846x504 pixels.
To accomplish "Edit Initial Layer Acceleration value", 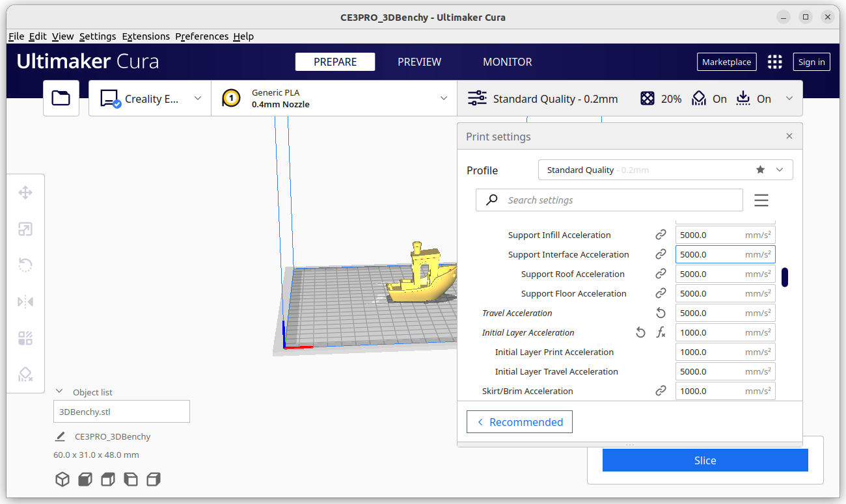I will (726, 332).
